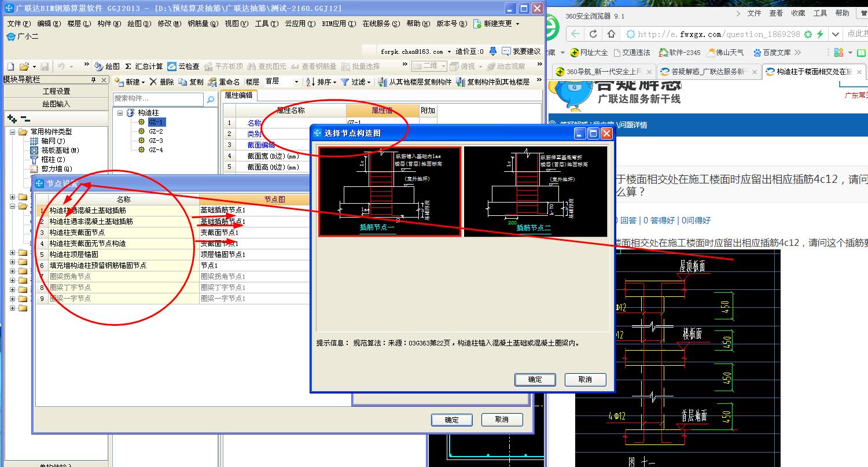Image resolution: width=868 pixels, height=467 pixels.
Task: Rename the component with 重命名
Action: pyautogui.click(x=224, y=82)
